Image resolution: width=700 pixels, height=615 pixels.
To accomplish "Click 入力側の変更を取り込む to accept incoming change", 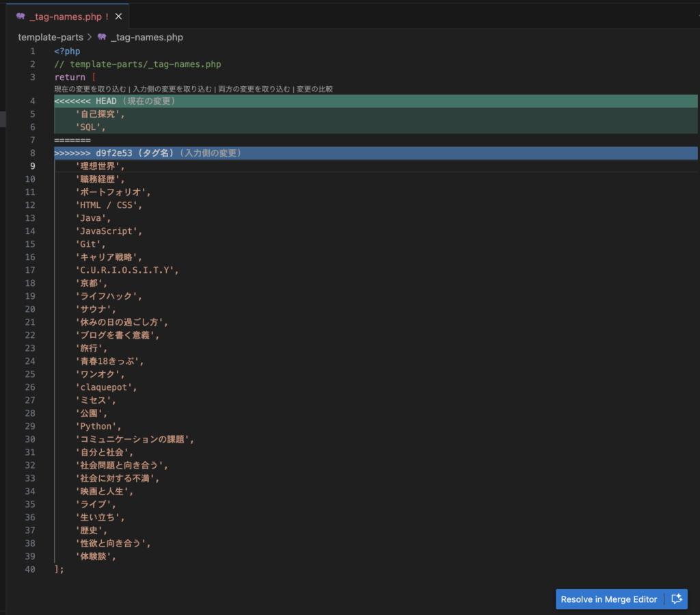I will [172, 89].
